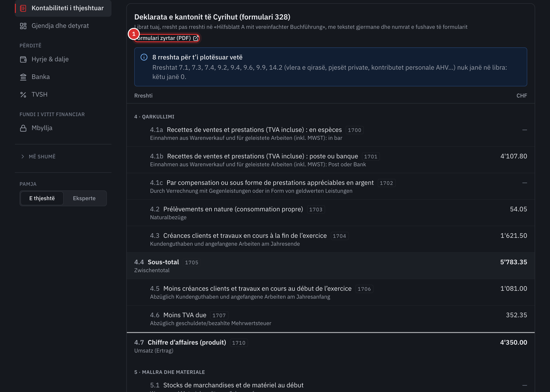Open TVSH percent icon
This screenshot has height=392, width=550.
point(23,95)
